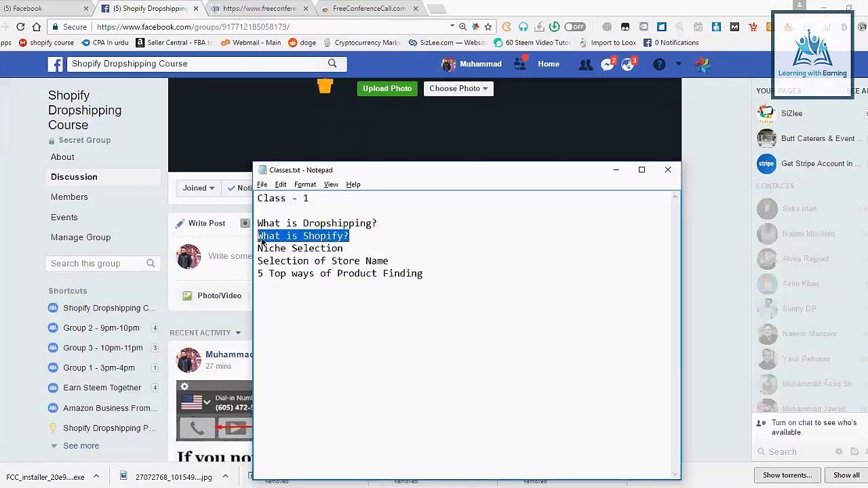Screen dimensions: 868x488
Task: Open Facebook Messenger icon with 2 badge
Action: pyautogui.click(x=608, y=64)
